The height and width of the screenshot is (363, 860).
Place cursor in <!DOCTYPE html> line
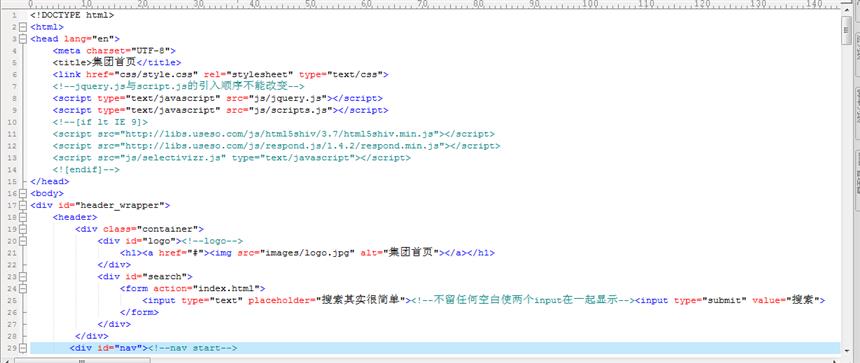[x=72, y=15]
